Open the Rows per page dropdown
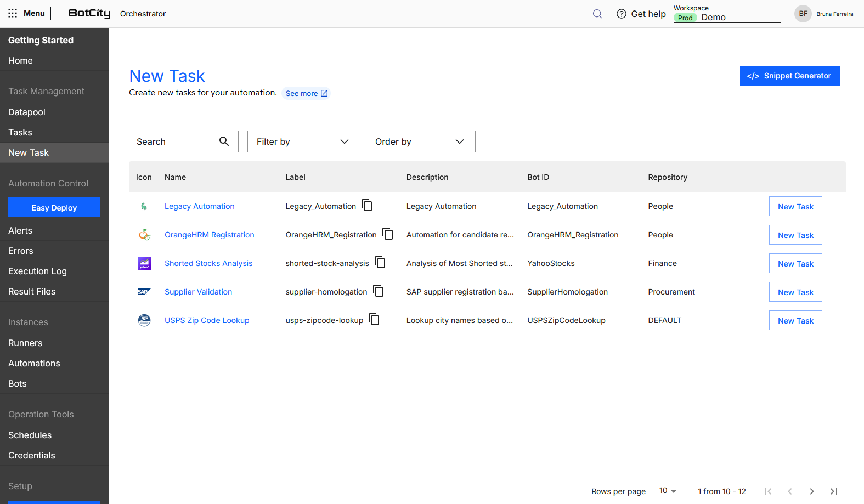Screen dimensions: 864x504 coord(668,491)
